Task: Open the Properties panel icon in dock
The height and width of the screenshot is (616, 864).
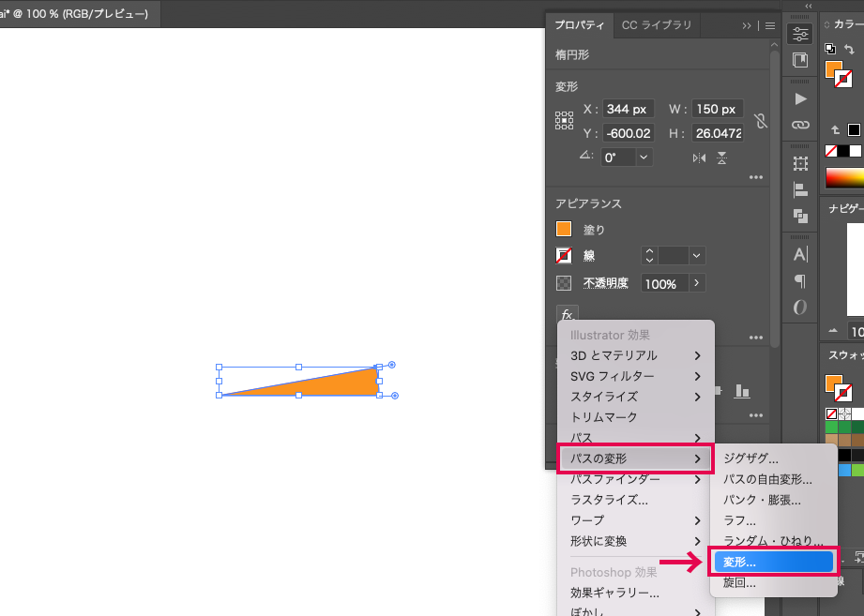Action: [800, 34]
